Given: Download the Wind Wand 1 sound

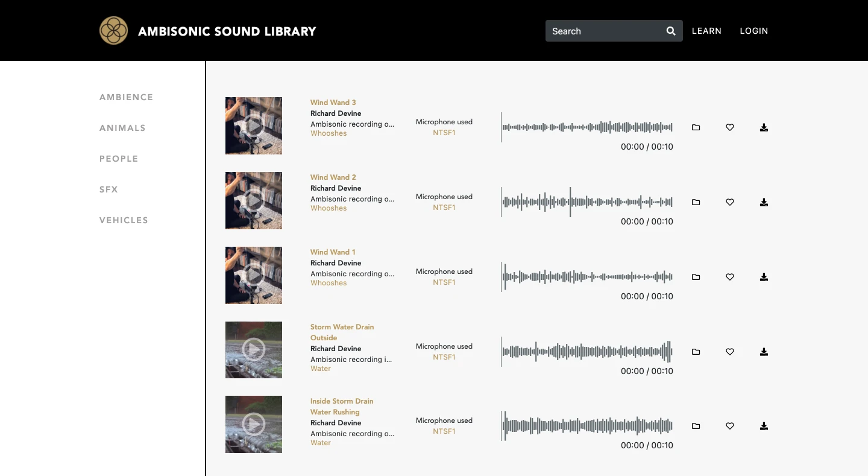Looking at the screenshot, I should pos(764,277).
